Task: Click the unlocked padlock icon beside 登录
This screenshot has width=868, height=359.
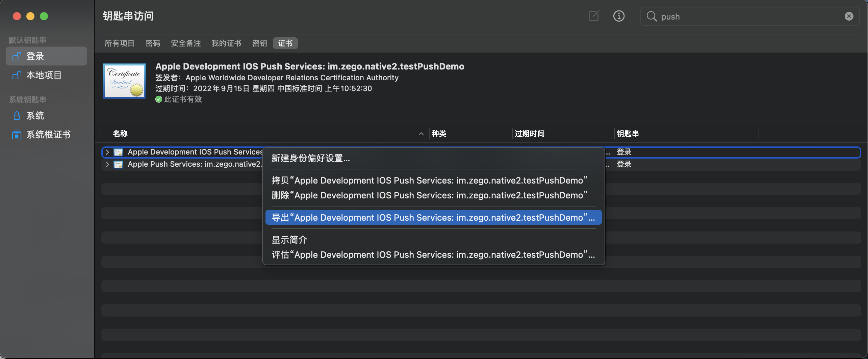Action: point(17,56)
